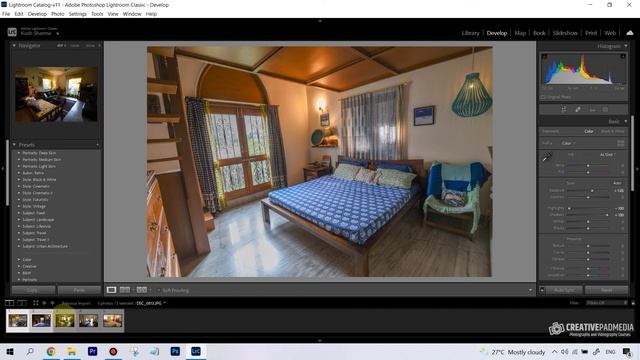Go back using filmstrip left arrow

(x=44, y=303)
